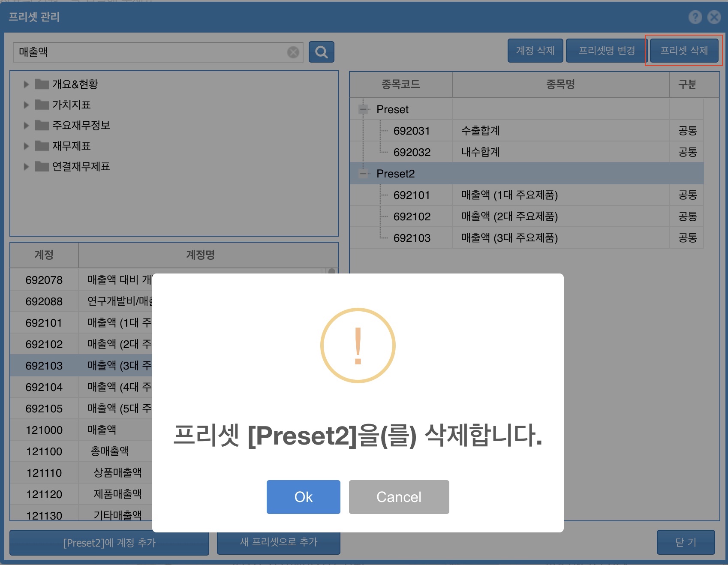
Task: Click the 닫기 button
Action: [686, 542]
